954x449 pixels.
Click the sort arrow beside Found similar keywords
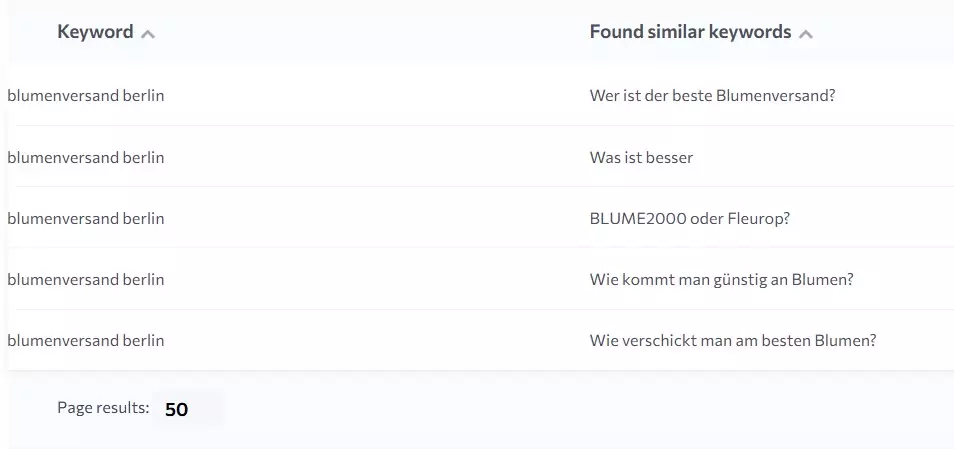point(806,34)
